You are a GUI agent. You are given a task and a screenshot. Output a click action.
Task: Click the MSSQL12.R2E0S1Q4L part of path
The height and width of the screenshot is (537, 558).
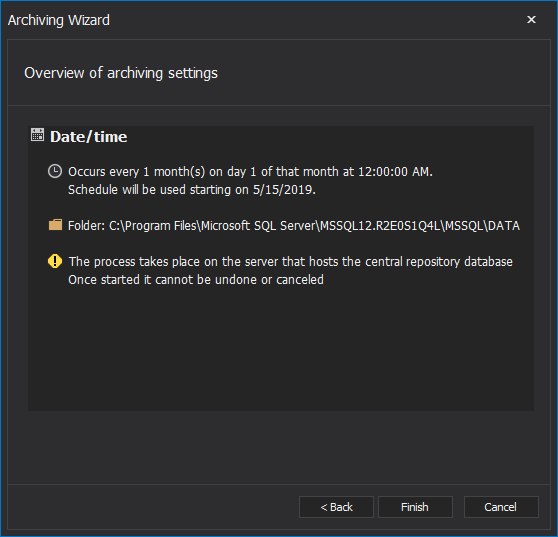click(x=380, y=226)
